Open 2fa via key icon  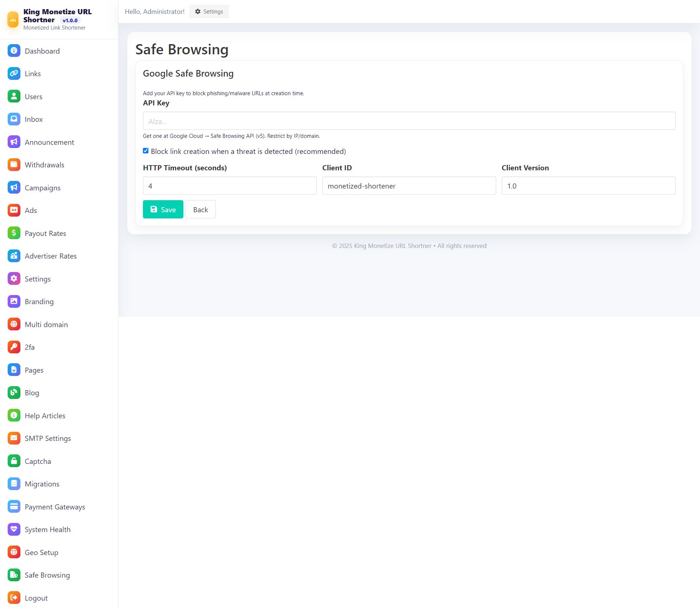point(14,347)
